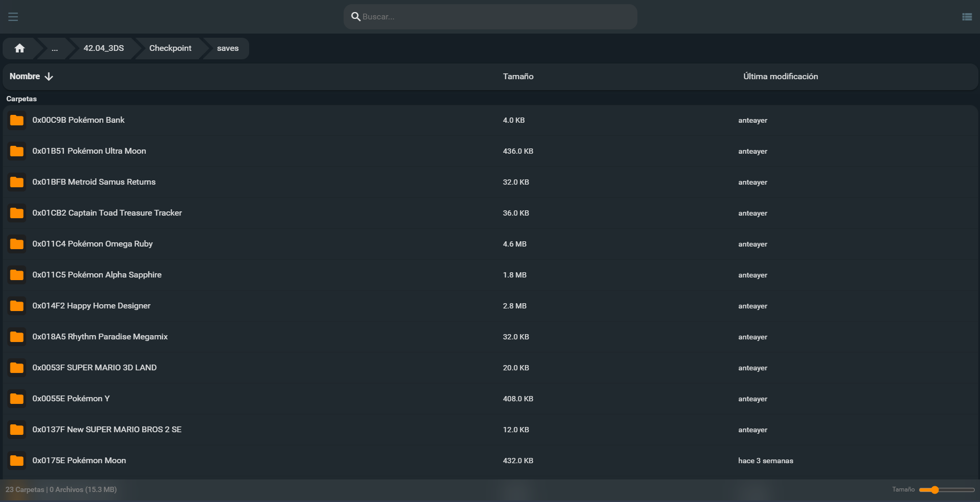
Task: Switch the view mode using list icon
Action: 967,17
